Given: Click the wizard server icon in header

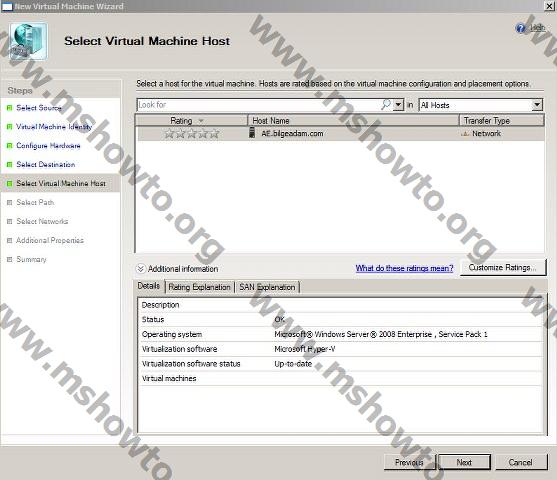Looking at the screenshot, I should [28, 41].
